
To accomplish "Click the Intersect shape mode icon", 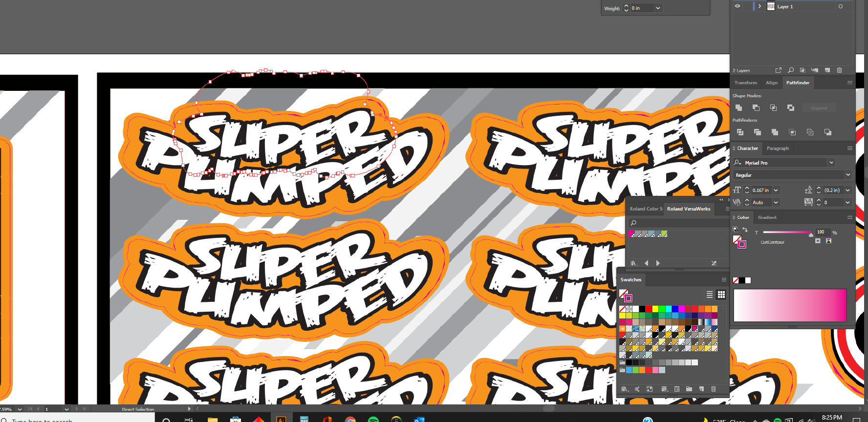I will click(x=773, y=107).
